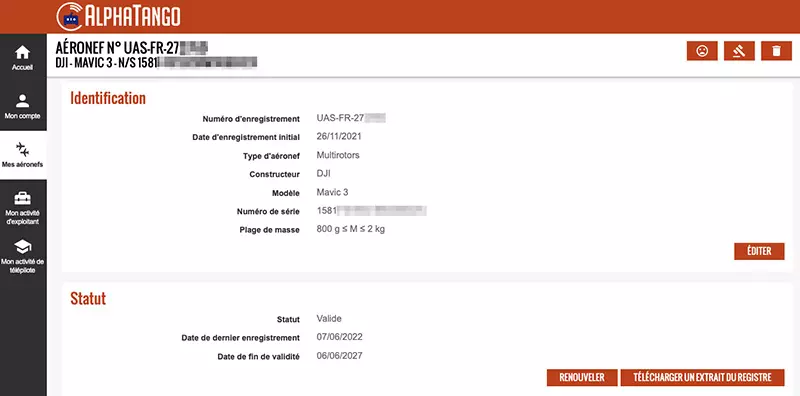Delete aircraft with trash icon
Image resolution: width=800 pixels, height=396 pixels.
(x=777, y=51)
